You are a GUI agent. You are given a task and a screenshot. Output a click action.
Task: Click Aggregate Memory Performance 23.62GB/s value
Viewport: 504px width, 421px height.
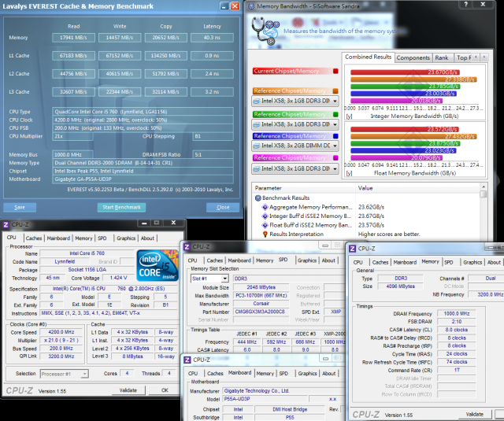[371, 207]
